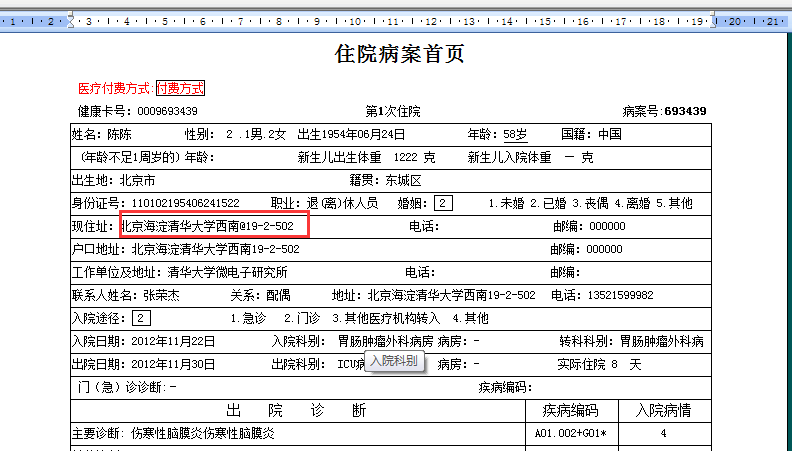Click the 疾病编码 label beside 门(急)诊诊断
Viewport: 792px width, 451px height.
coord(506,387)
